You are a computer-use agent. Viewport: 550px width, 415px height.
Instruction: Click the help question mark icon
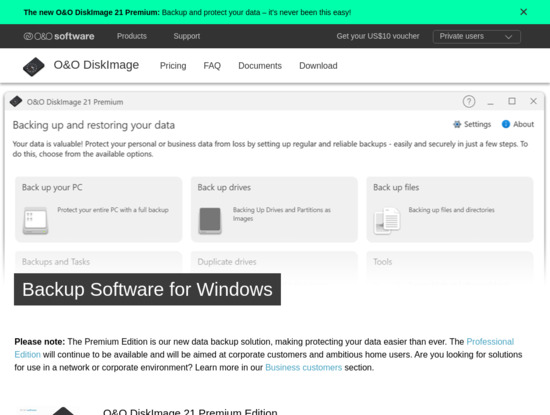469,102
